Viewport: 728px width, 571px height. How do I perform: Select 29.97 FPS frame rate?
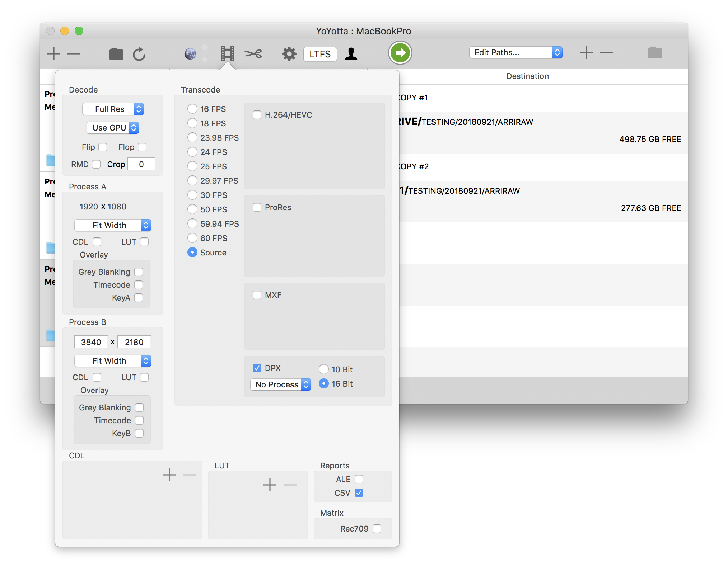point(192,180)
